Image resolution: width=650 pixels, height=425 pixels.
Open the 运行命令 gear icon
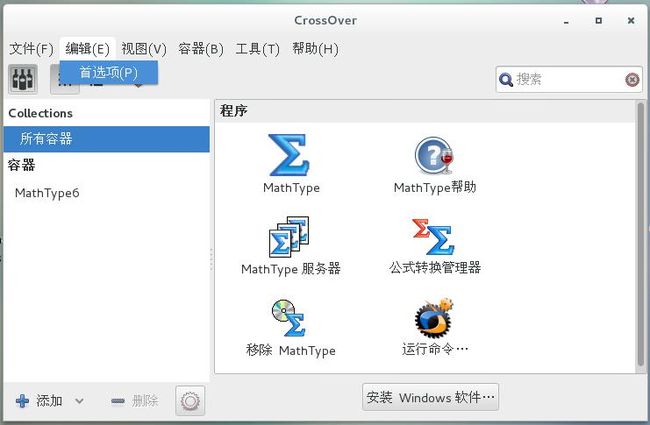pyautogui.click(x=434, y=318)
